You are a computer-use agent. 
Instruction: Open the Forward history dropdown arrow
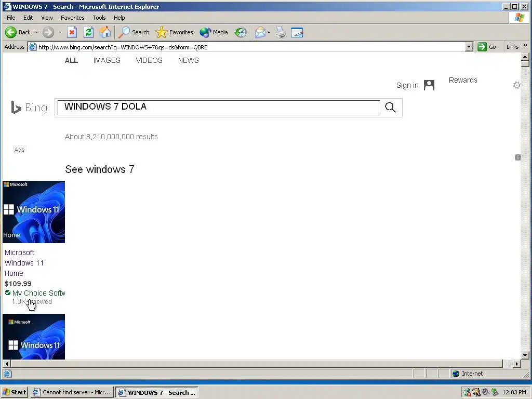click(60, 32)
